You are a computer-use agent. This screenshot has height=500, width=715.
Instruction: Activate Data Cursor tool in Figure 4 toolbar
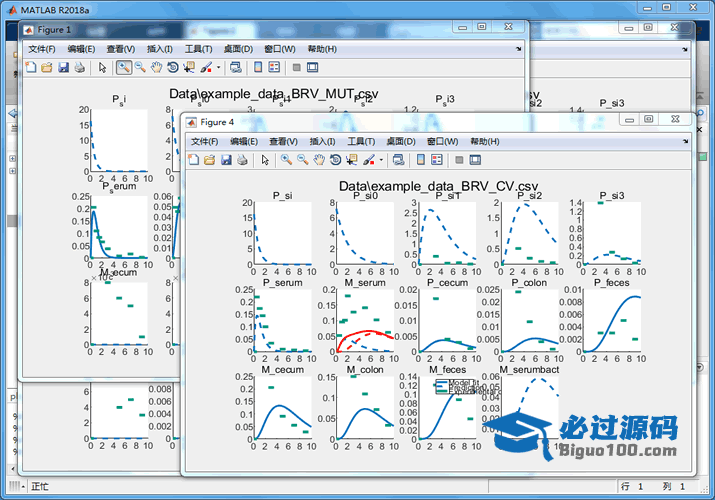[x=352, y=160]
